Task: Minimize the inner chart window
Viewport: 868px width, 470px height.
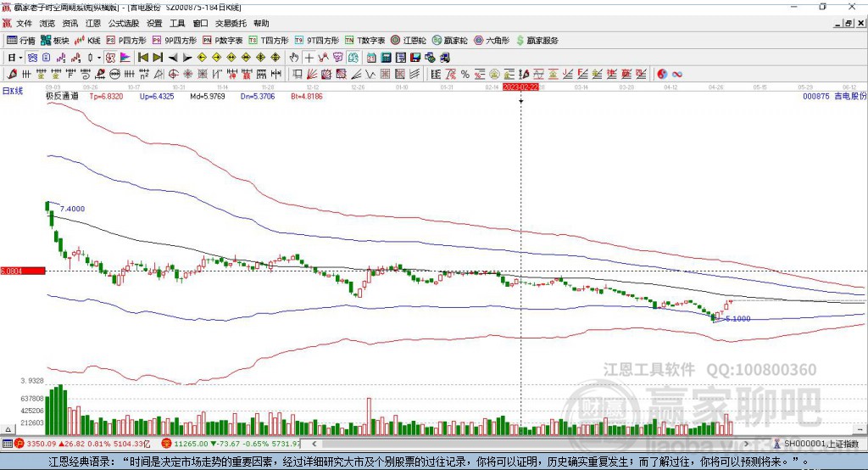Action: point(838,23)
